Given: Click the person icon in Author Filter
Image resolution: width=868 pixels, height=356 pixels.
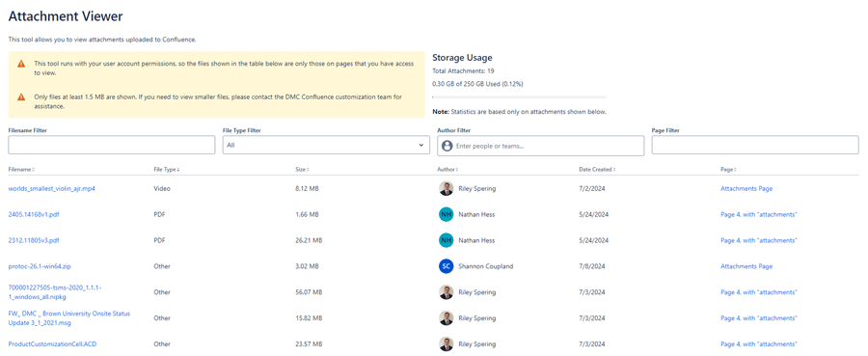Looking at the screenshot, I should 447,147.
